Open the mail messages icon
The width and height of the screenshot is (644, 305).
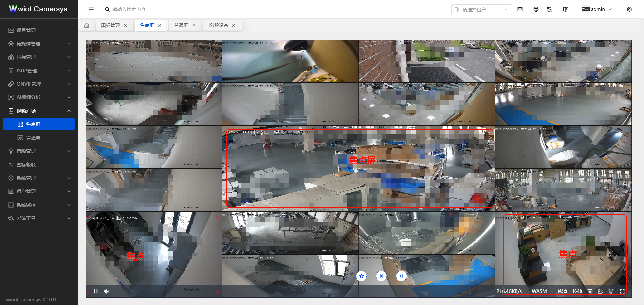click(x=520, y=9)
